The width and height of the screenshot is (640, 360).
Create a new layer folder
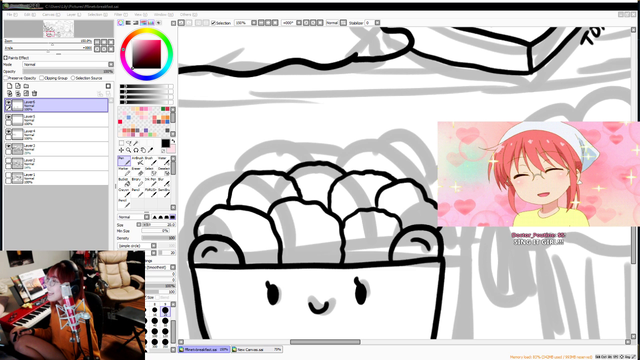26,86
